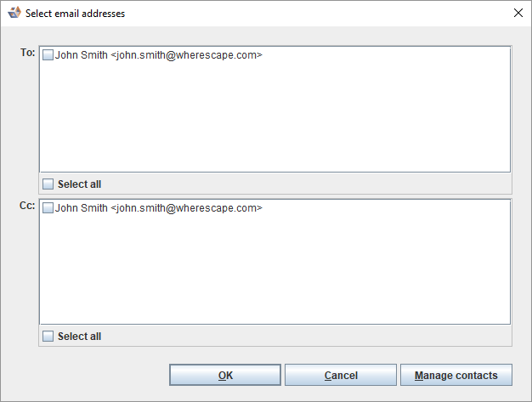Click the Select all label below To list
The width and height of the screenshot is (532, 402).
tap(79, 184)
